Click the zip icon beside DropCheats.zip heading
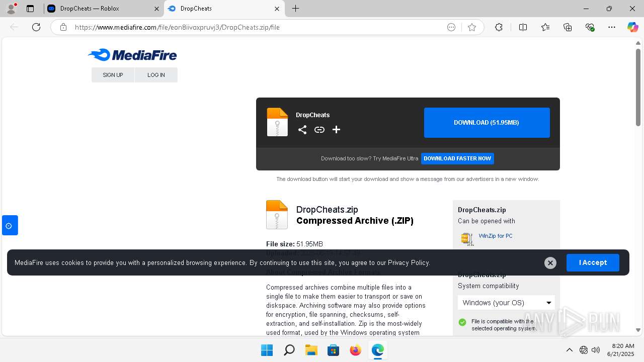Screen dimensions: 644x362 pyautogui.click(x=277, y=215)
